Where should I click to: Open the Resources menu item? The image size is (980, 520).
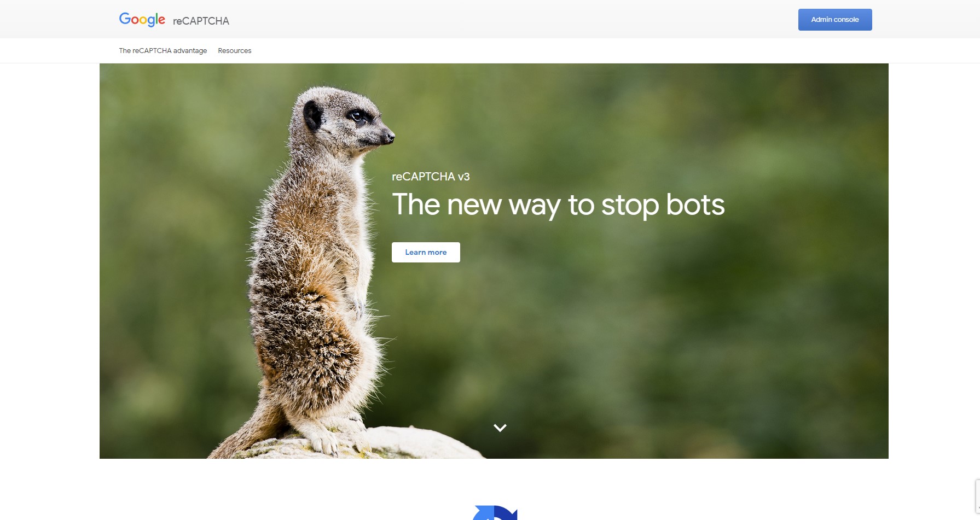(235, 50)
